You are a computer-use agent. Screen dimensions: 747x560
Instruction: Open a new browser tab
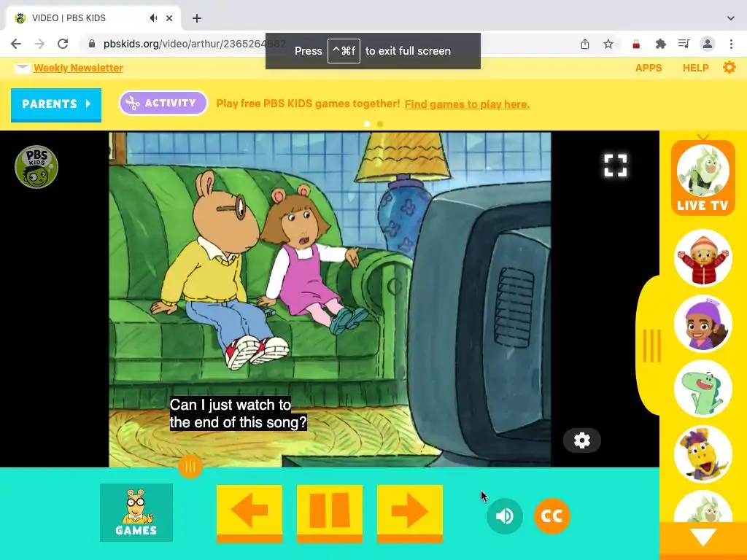197,18
